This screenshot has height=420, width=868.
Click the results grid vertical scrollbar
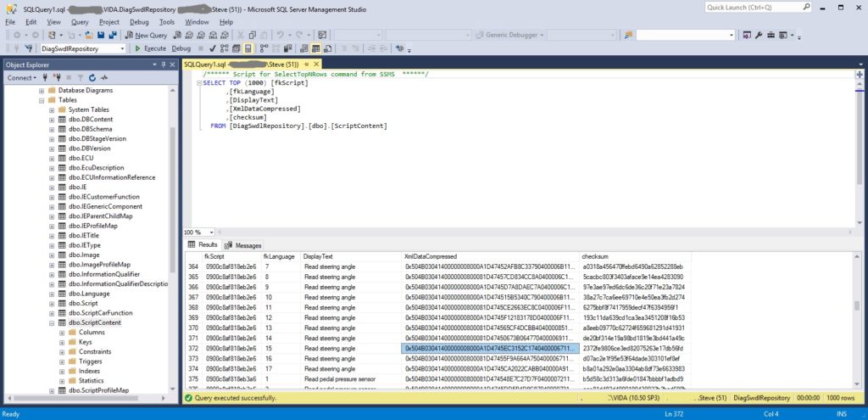coord(857,322)
